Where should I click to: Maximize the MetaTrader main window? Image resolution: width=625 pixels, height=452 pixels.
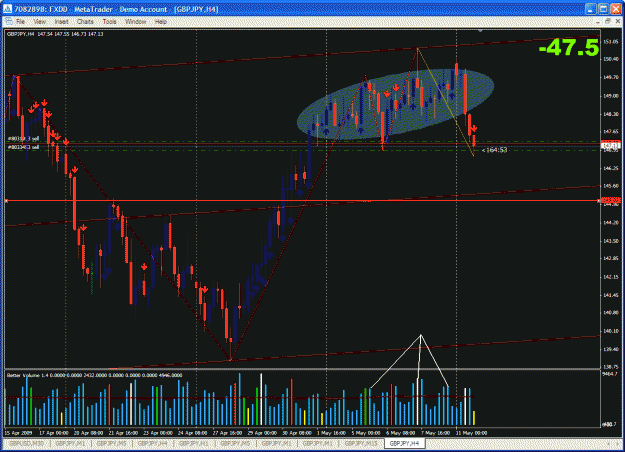(x=603, y=9)
